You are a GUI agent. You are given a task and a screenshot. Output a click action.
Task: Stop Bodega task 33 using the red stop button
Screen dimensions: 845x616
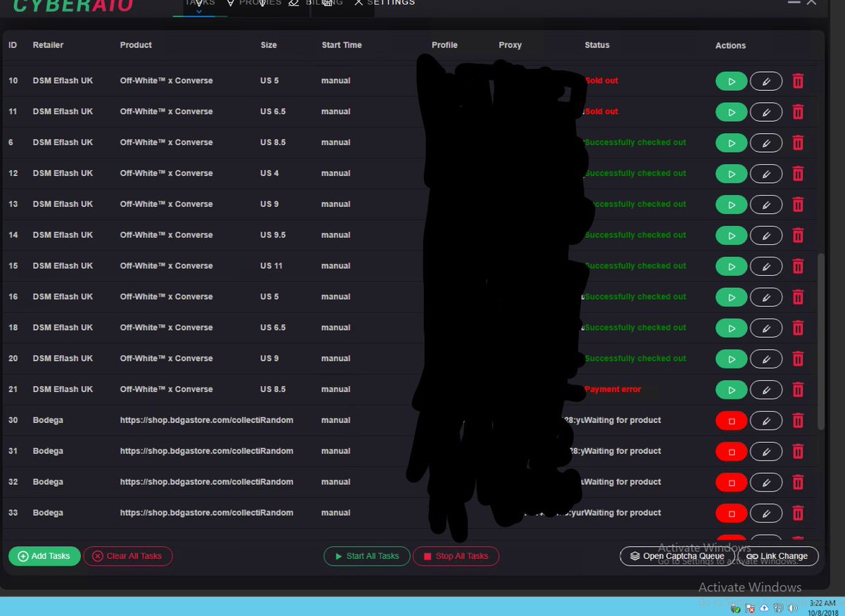tap(731, 514)
